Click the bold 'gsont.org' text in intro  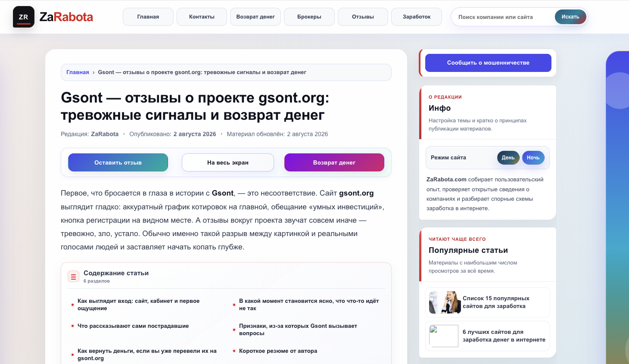click(x=356, y=193)
